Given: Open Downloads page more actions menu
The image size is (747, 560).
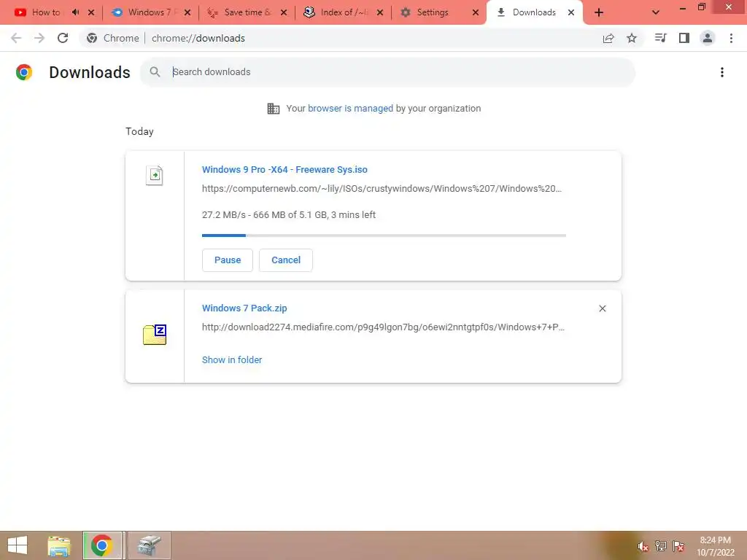Looking at the screenshot, I should (x=722, y=72).
